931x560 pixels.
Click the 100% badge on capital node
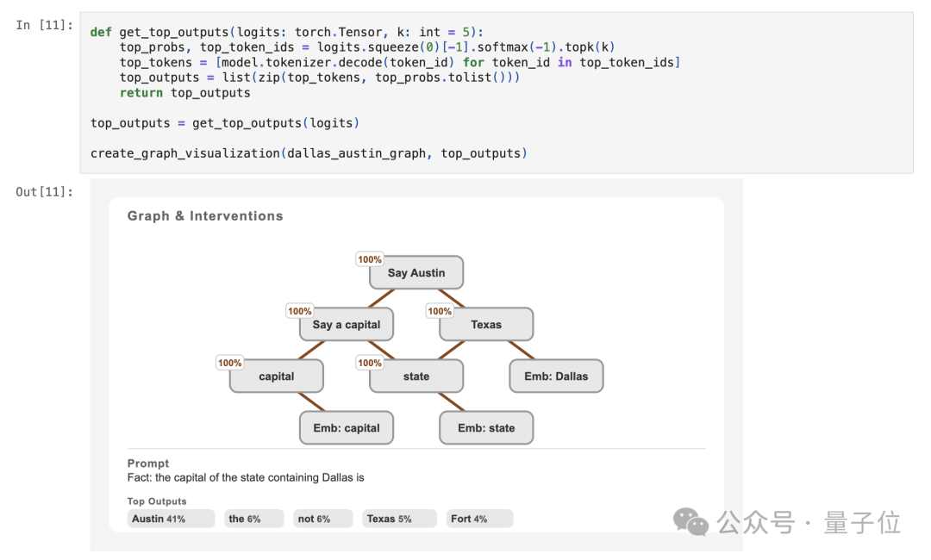click(229, 363)
